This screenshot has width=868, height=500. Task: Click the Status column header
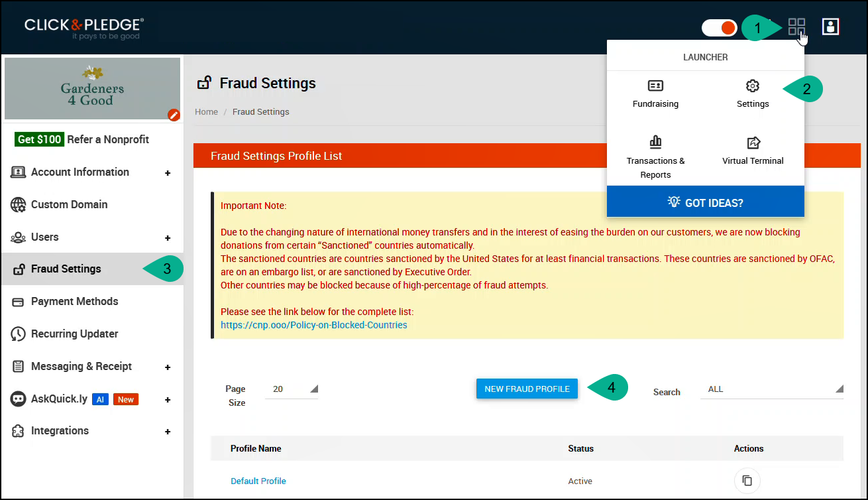point(581,449)
